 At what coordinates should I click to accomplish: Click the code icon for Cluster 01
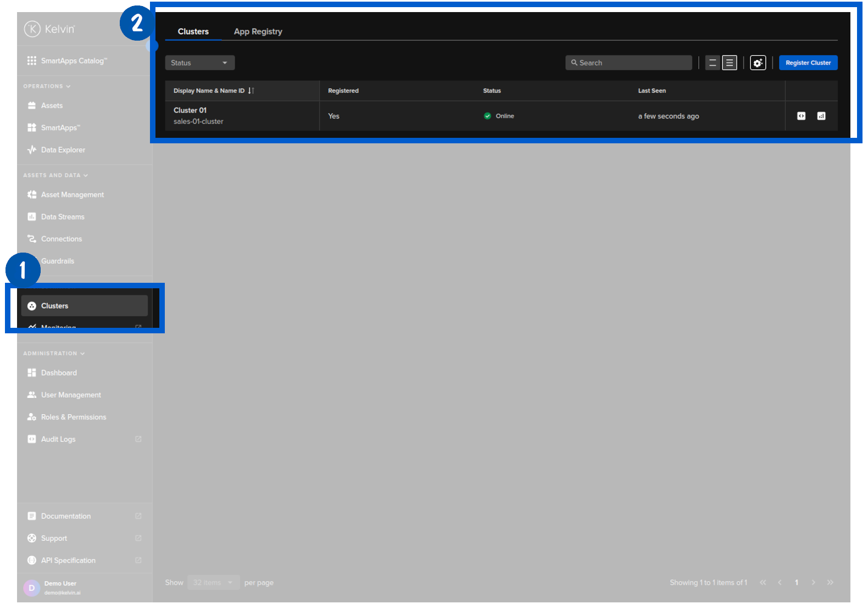tap(801, 116)
